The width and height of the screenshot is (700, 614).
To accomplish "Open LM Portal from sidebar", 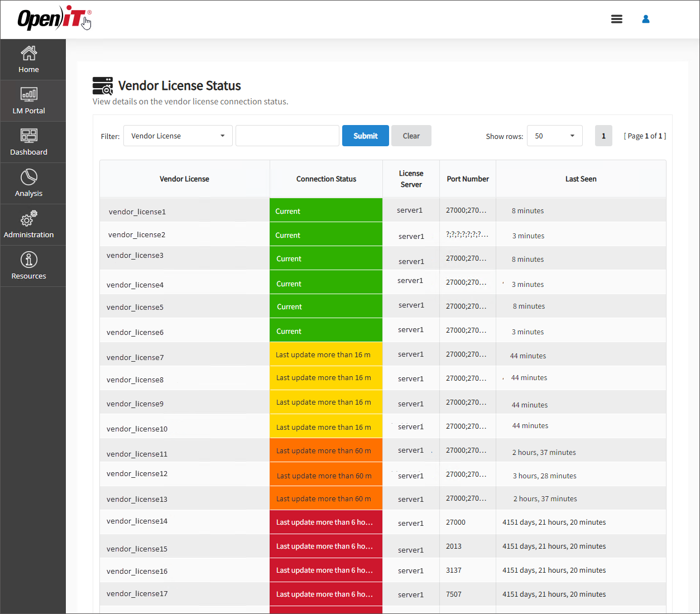I will click(x=29, y=101).
